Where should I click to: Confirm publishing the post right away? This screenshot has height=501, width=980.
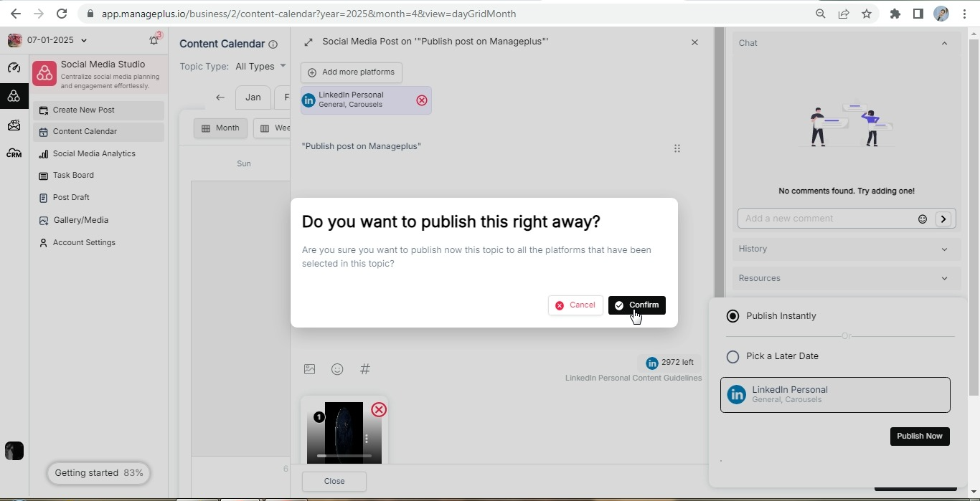(637, 305)
